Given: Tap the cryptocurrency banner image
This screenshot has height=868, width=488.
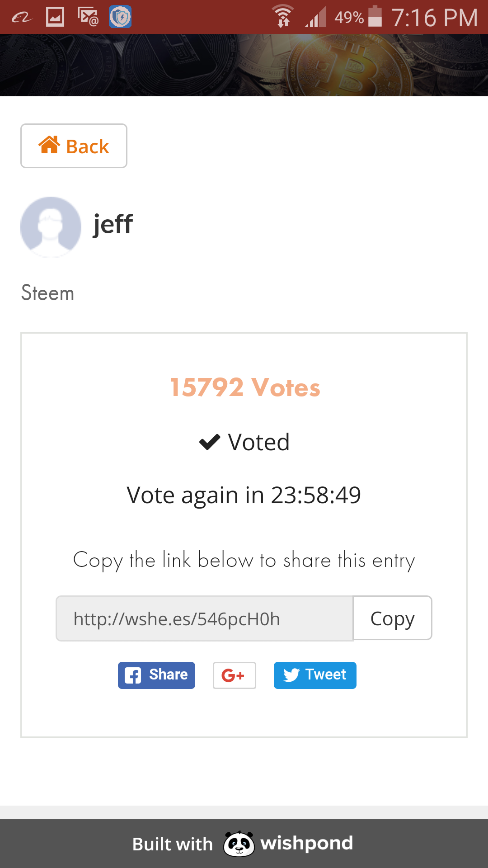Looking at the screenshot, I should click(x=244, y=65).
